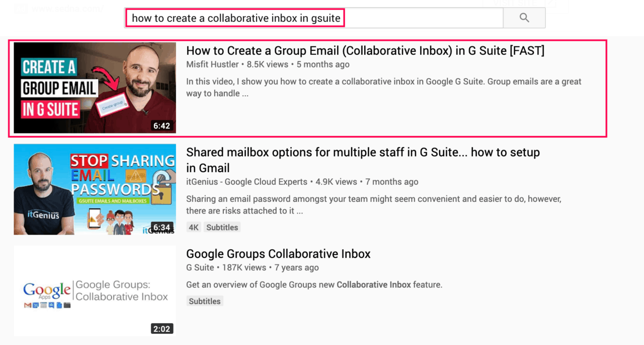Visit the G Suite channel
The width and height of the screenshot is (644, 345).
pyautogui.click(x=200, y=267)
